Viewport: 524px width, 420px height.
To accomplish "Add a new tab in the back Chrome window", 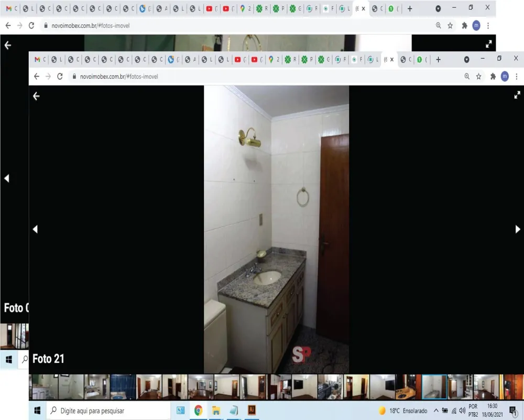I will [410, 9].
